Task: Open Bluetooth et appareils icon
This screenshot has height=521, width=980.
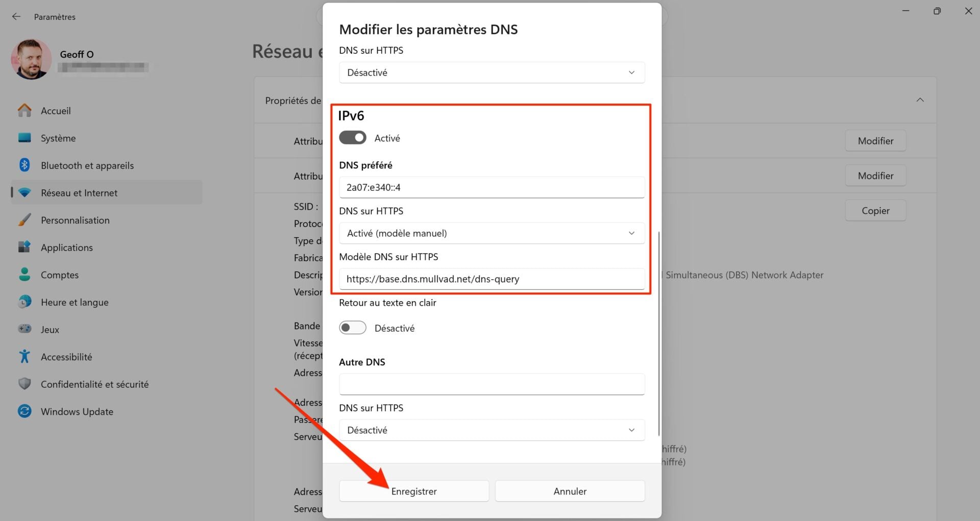Action: pos(24,165)
